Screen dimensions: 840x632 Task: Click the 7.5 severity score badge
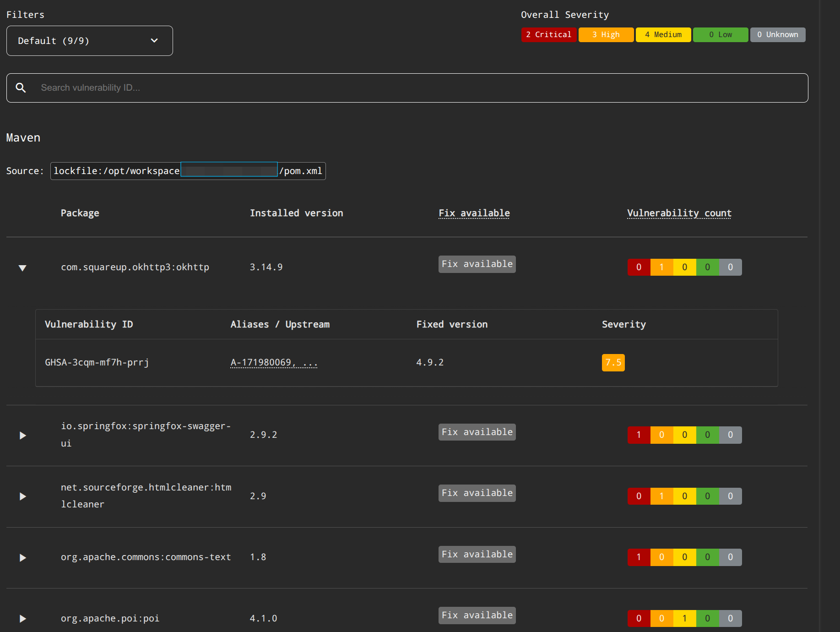613,363
